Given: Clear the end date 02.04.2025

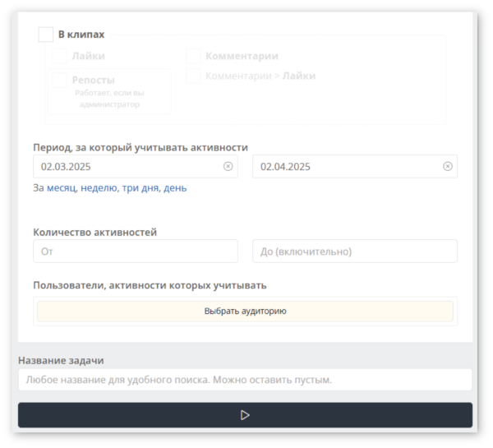Looking at the screenshot, I should pyautogui.click(x=448, y=166).
